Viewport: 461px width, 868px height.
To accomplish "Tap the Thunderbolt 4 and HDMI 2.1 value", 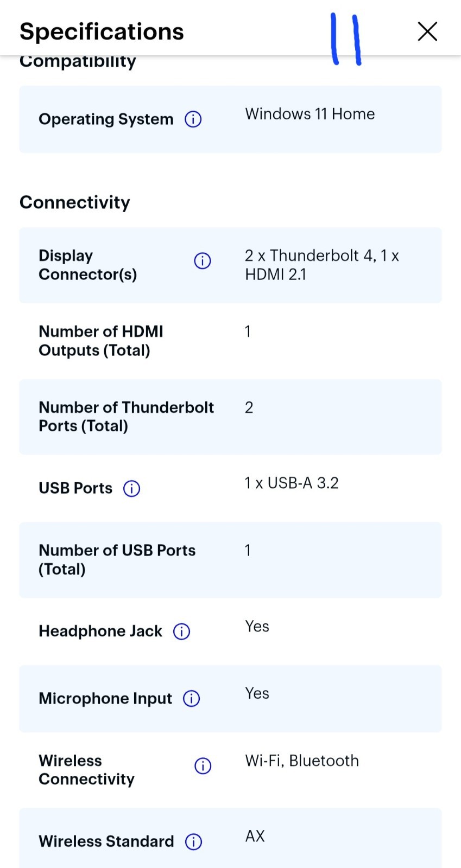I will (x=322, y=265).
